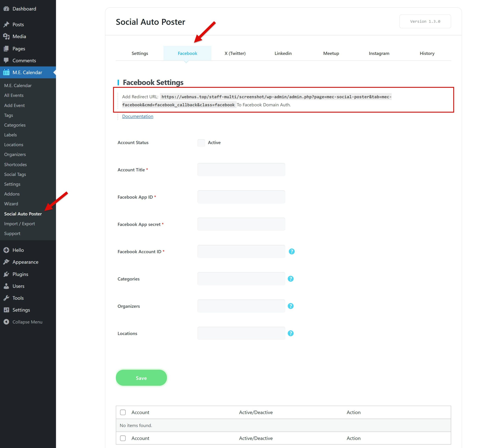The image size is (504, 448).
Task: Switch to the Instagram tab
Action: coord(379,53)
